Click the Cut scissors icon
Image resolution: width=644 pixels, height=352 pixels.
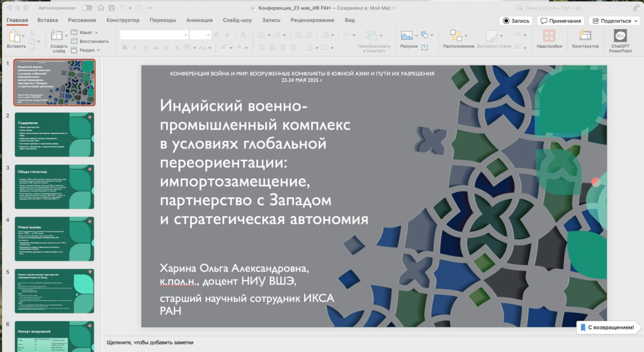tap(32, 33)
